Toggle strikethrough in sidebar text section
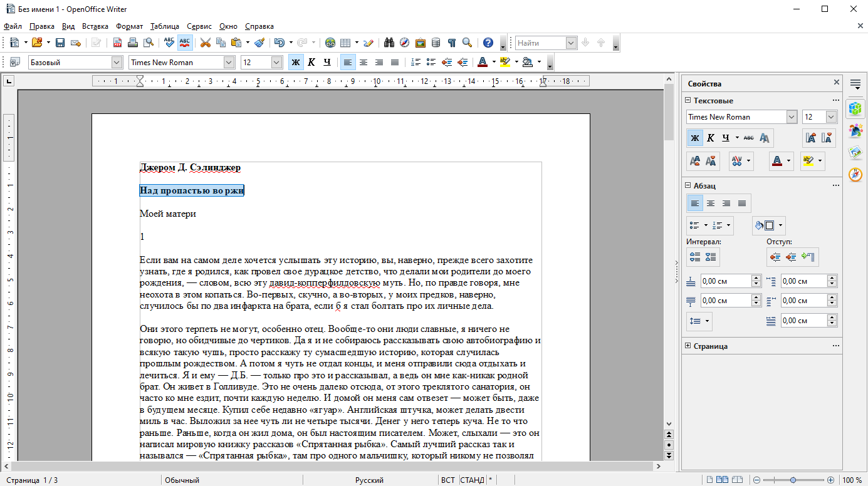The image size is (868, 486). tap(749, 138)
